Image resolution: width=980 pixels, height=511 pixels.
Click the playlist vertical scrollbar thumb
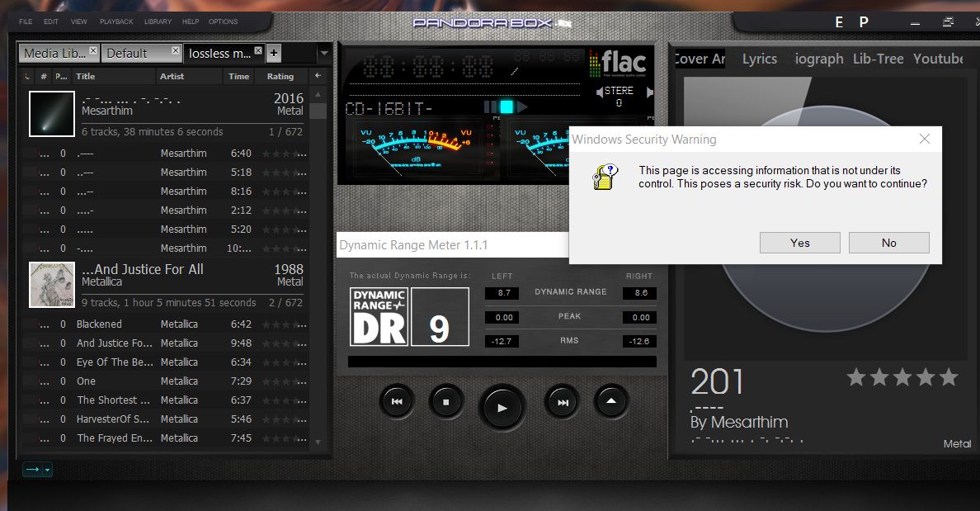click(318, 111)
